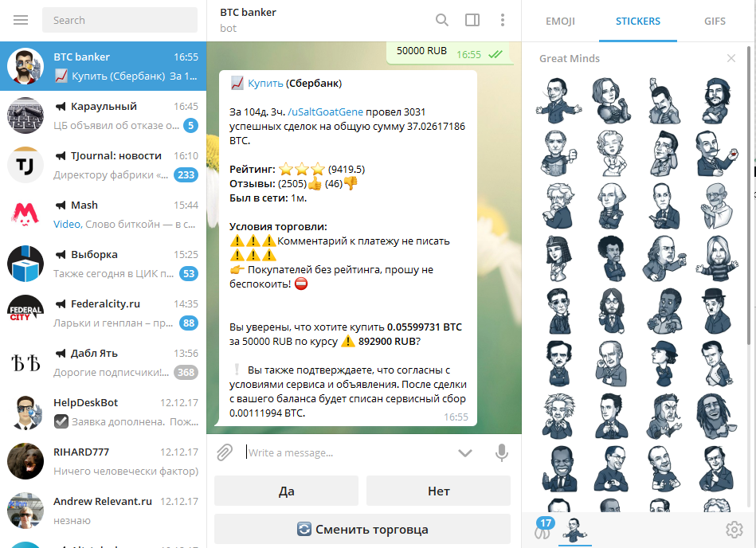Click the microphone voice message icon
756x548 pixels.
click(501, 452)
